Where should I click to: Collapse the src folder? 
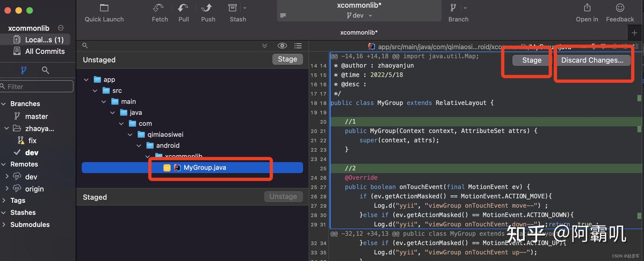click(95, 90)
